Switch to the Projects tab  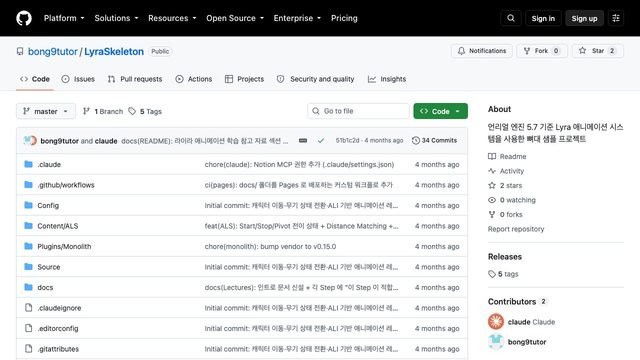click(x=244, y=79)
